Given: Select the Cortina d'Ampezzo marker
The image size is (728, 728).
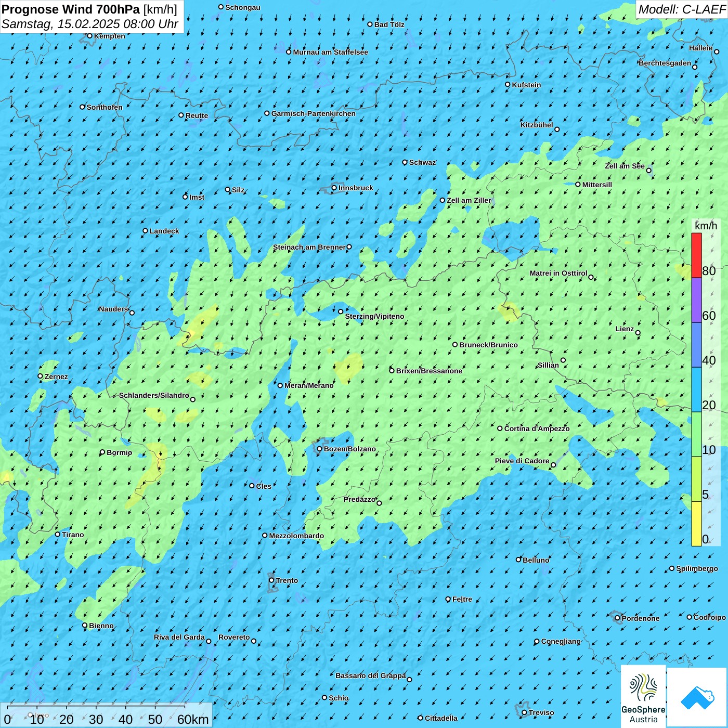Looking at the screenshot, I should (x=500, y=428).
